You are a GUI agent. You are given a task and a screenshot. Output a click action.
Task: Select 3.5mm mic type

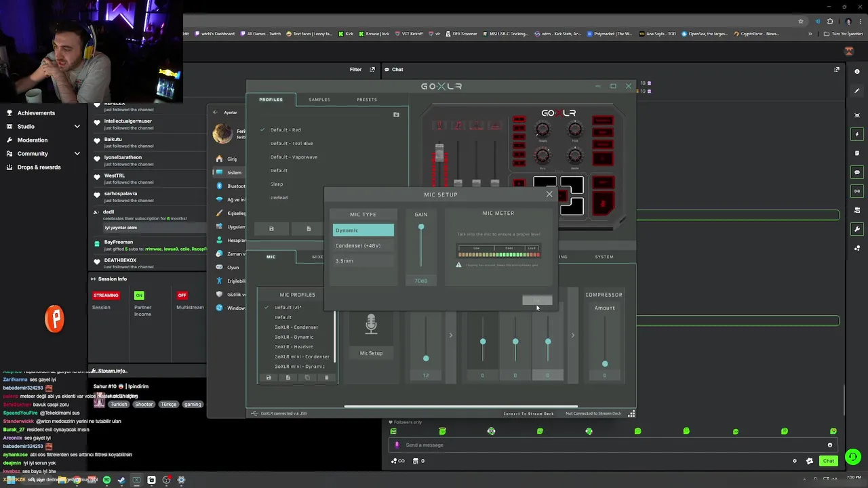[x=363, y=261]
